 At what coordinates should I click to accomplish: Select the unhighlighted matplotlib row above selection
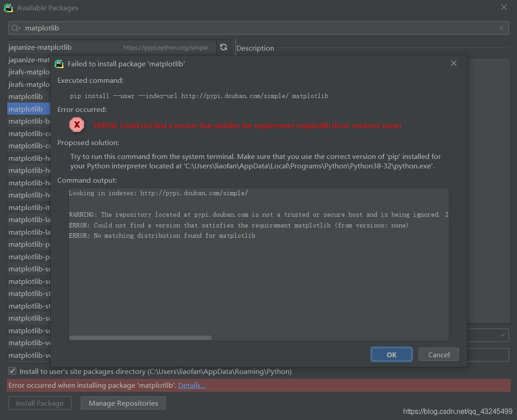[29, 97]
